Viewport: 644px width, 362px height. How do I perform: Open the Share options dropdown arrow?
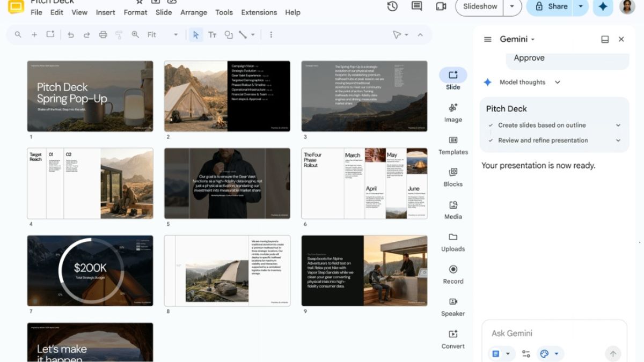[581, 6]
